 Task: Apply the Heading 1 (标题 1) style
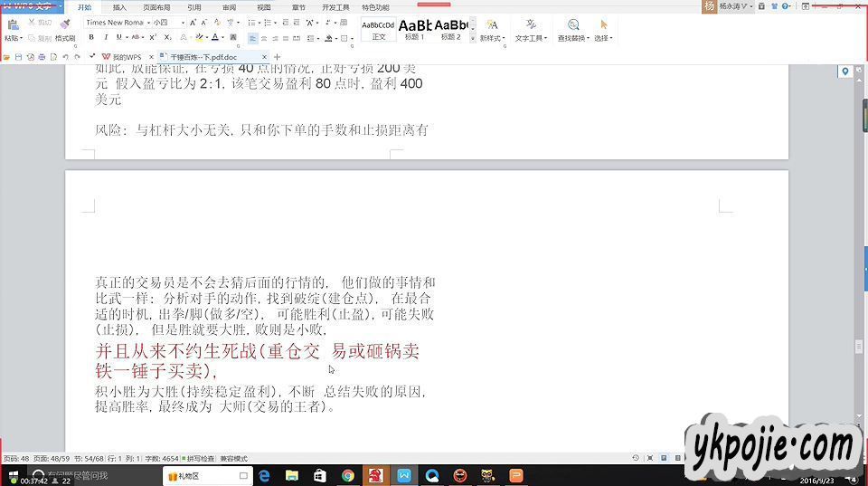click(414, 29)
